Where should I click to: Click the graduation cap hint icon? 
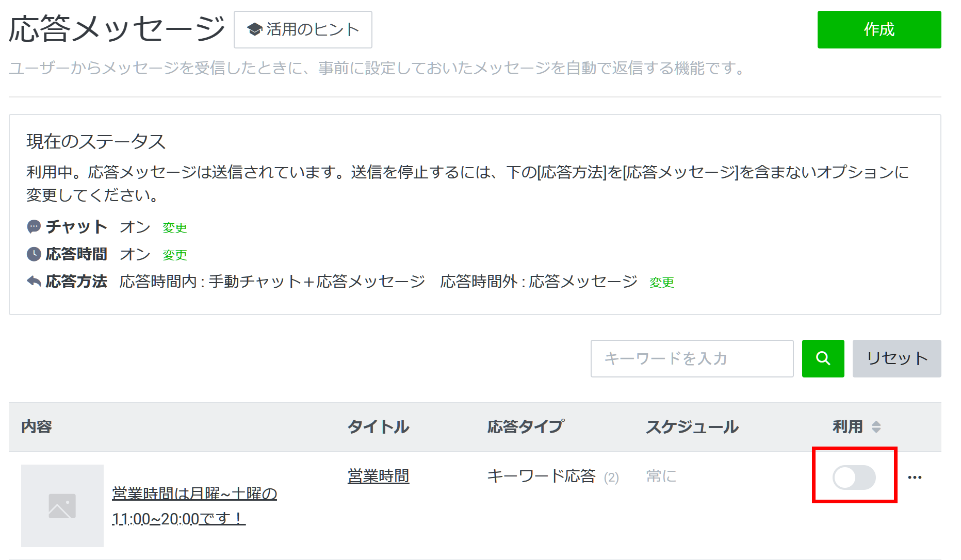254,30
